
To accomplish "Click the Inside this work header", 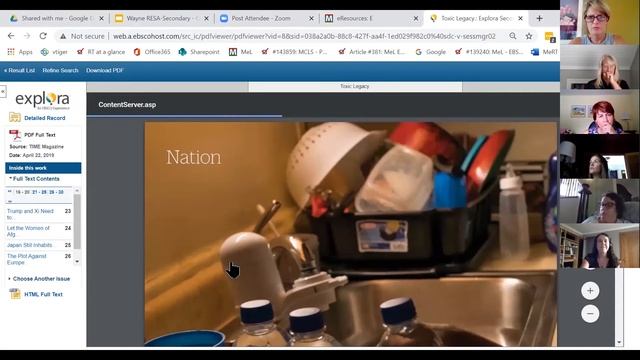I will pyautogui.click(x=43, y=168).
